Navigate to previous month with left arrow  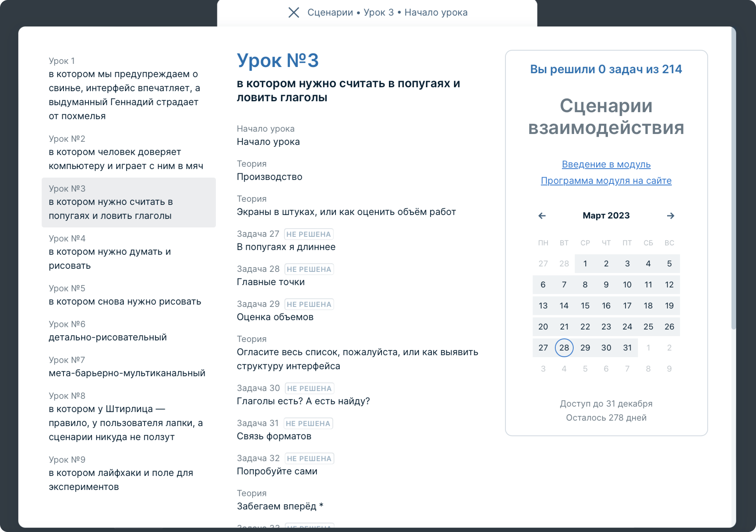click(x=542, y=216)
